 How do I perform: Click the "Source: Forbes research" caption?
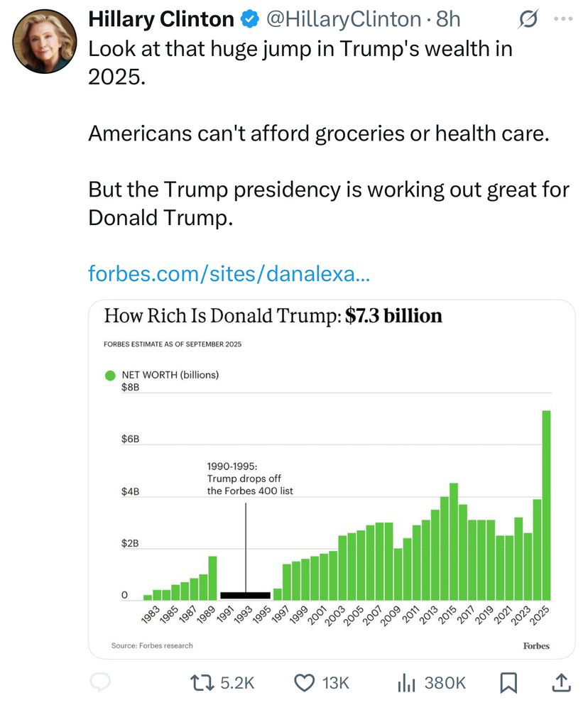tap(152, 645)
